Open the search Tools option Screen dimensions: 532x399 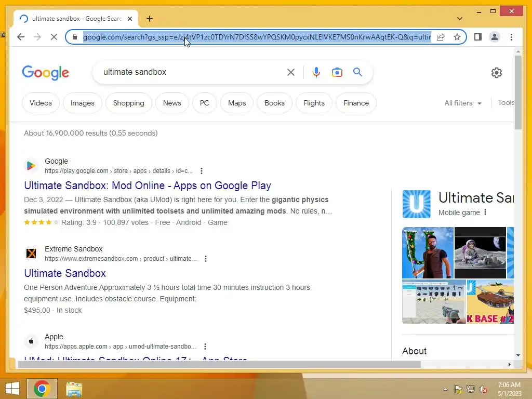coord(506,103)
